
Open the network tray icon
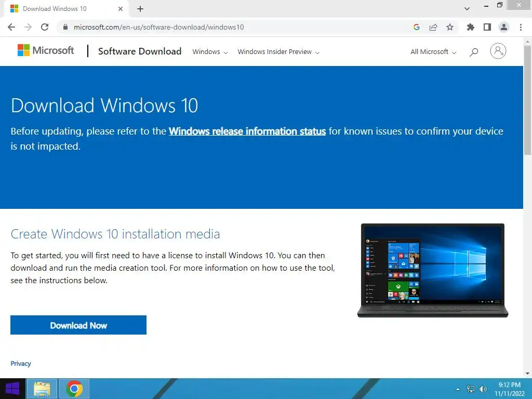point(471,389)
